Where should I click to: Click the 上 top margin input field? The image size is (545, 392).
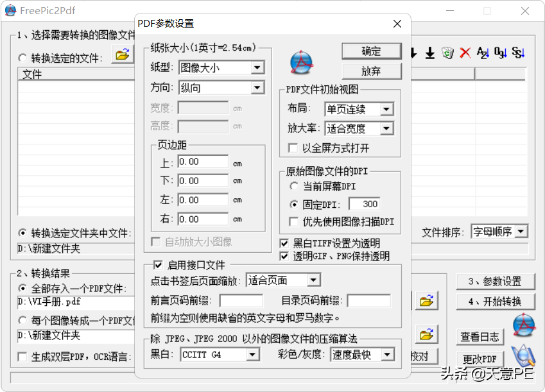pos(203,162)
